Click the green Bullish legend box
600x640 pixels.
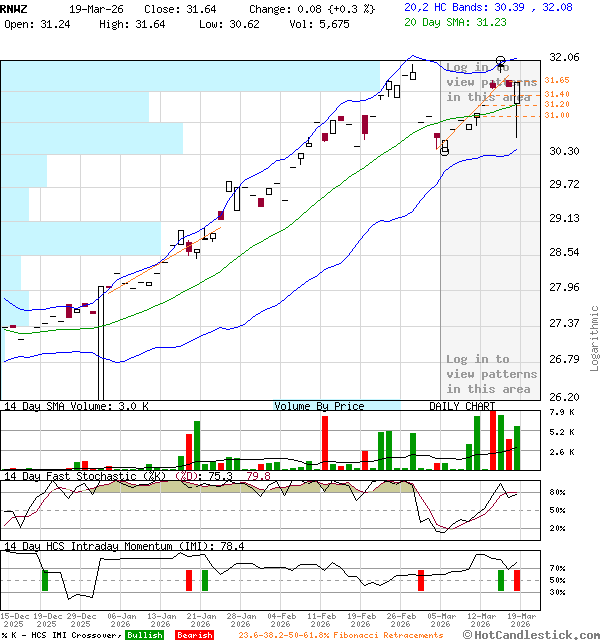tap(144, 634)
